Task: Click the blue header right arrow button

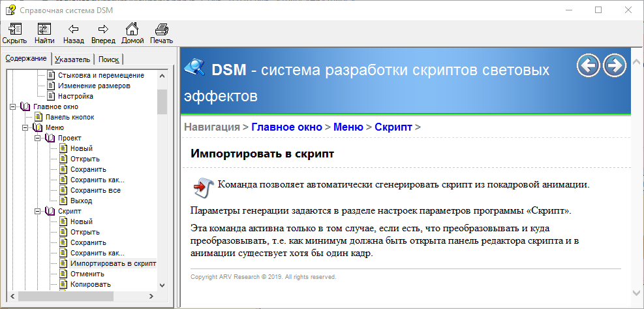Action: pos(614,65)
